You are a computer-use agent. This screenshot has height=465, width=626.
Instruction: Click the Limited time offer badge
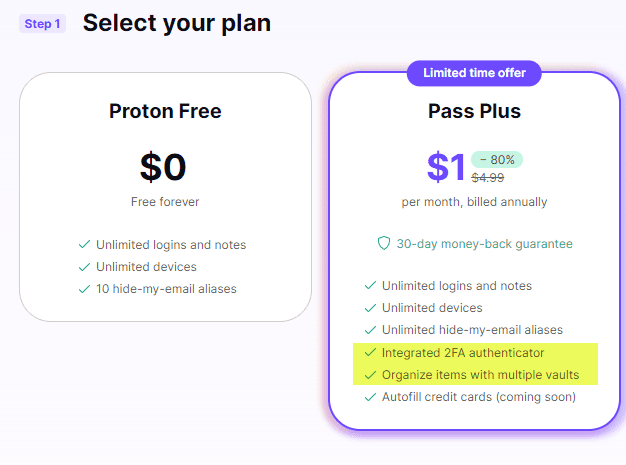pyautogui.click(x=474, y=73)
